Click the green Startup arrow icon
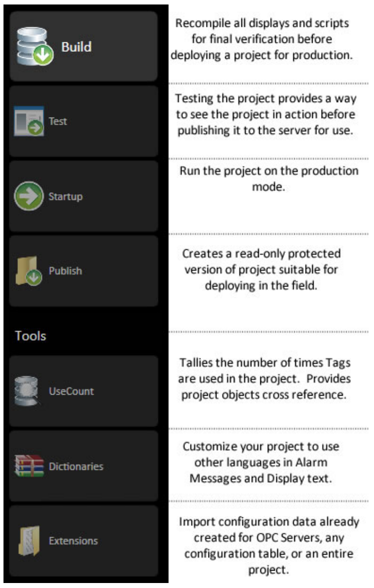This screenshot has height=588, width=374. (29, 196)
